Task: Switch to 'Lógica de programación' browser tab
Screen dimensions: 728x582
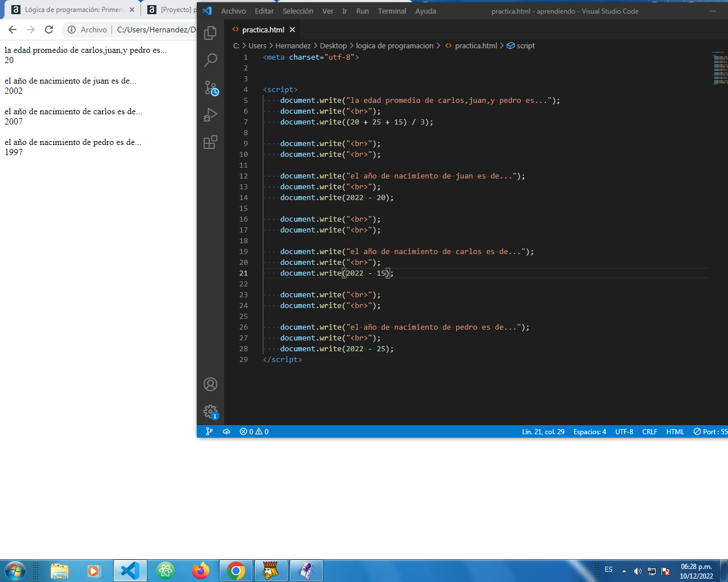Action: tap(74, 10)
